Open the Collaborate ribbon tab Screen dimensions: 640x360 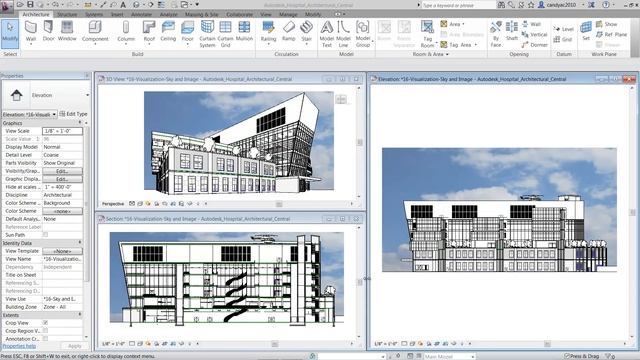point(240,14)
